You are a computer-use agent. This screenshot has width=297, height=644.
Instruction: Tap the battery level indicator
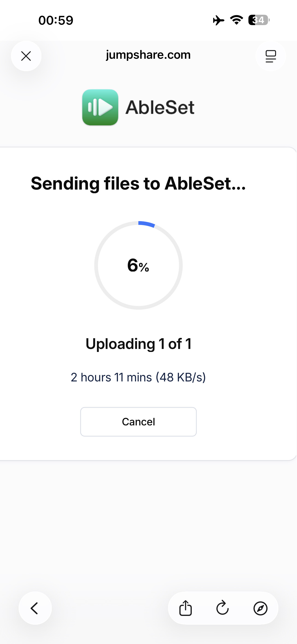[x=259, y=20]
